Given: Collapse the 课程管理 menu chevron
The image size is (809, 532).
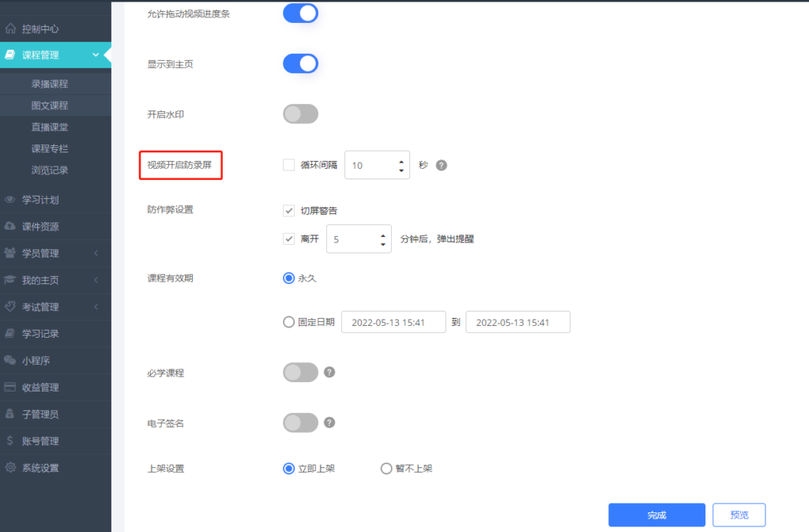Looking at the screenshot, I should coord(96,54).
